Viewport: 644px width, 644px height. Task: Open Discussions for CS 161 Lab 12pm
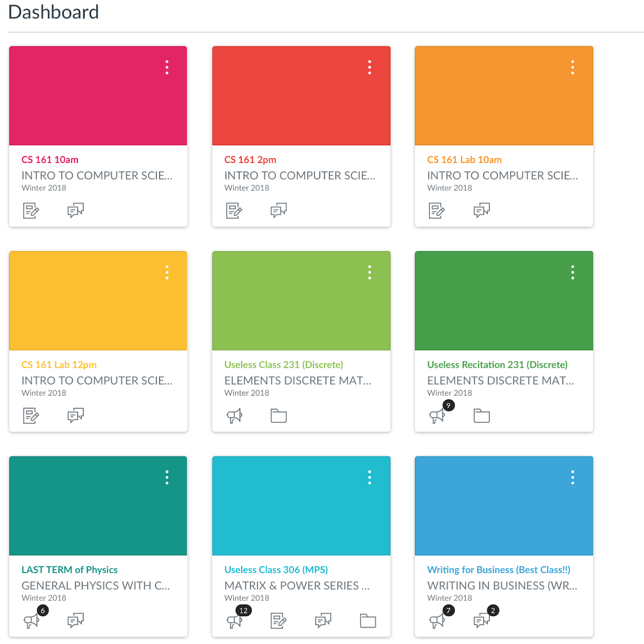point(76,415)
